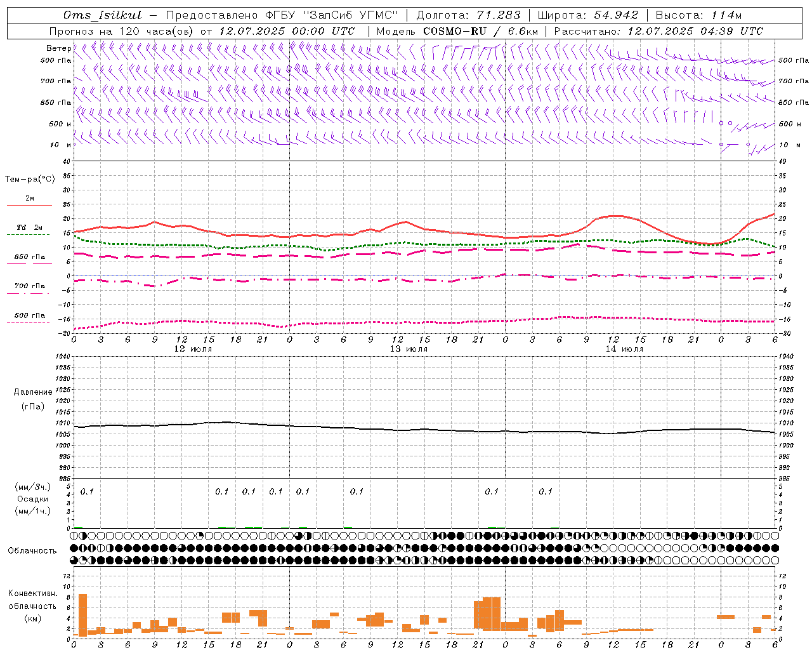812x650 pixels.
Task: Click the 13 июля date label
Action: click(x=409, y=349)
